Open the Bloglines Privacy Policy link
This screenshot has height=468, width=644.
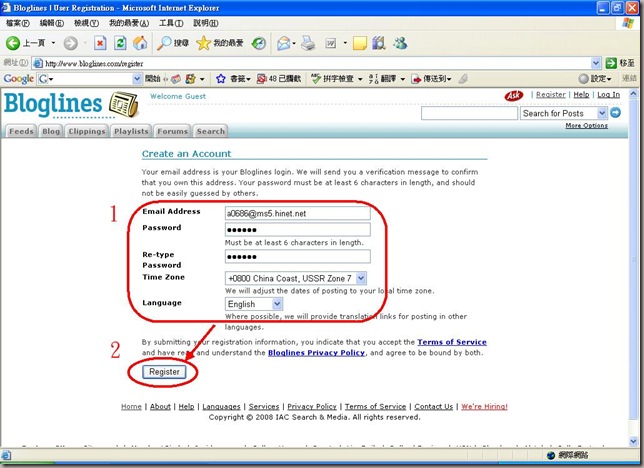pos(316,353)
